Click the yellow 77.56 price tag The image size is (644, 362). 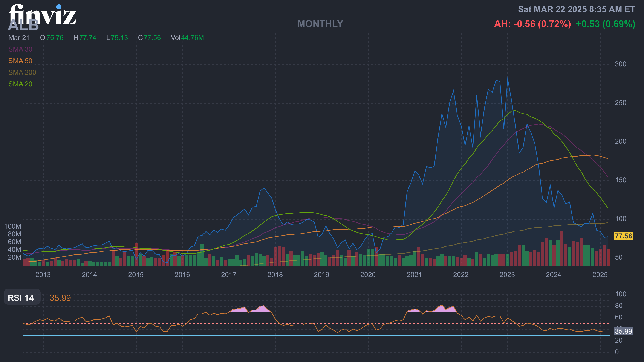point(623,236)
